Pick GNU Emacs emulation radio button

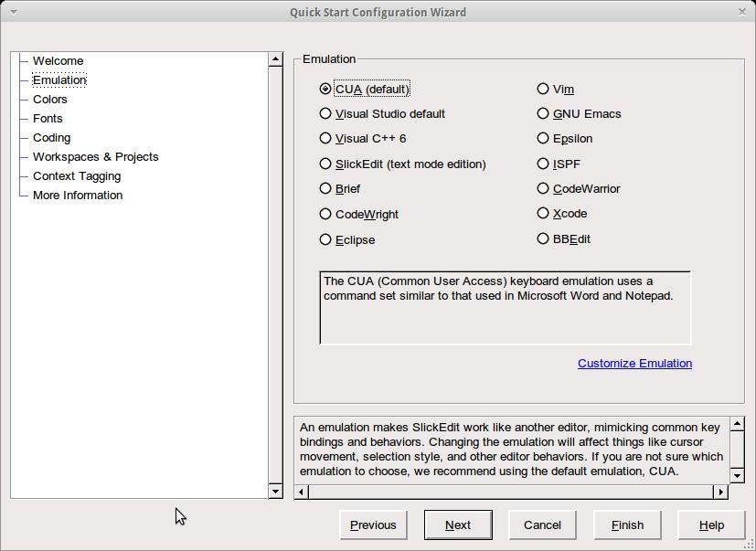543,113
